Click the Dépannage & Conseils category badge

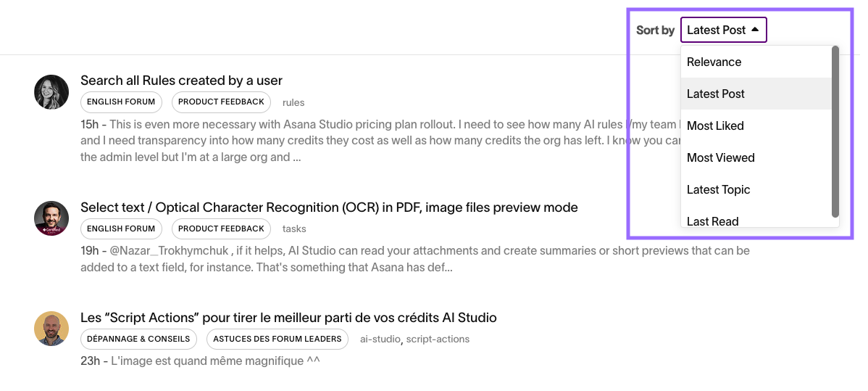tap(138, 339)
